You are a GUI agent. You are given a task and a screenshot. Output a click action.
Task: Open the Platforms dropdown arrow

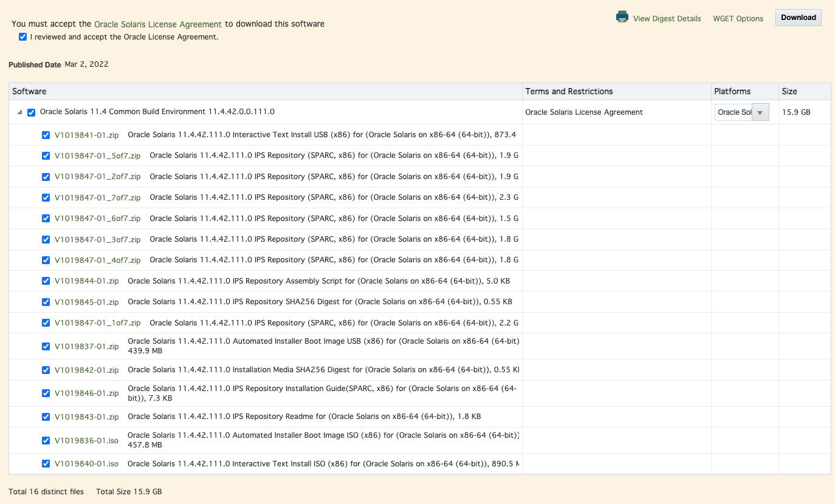[x=760, y=112]
